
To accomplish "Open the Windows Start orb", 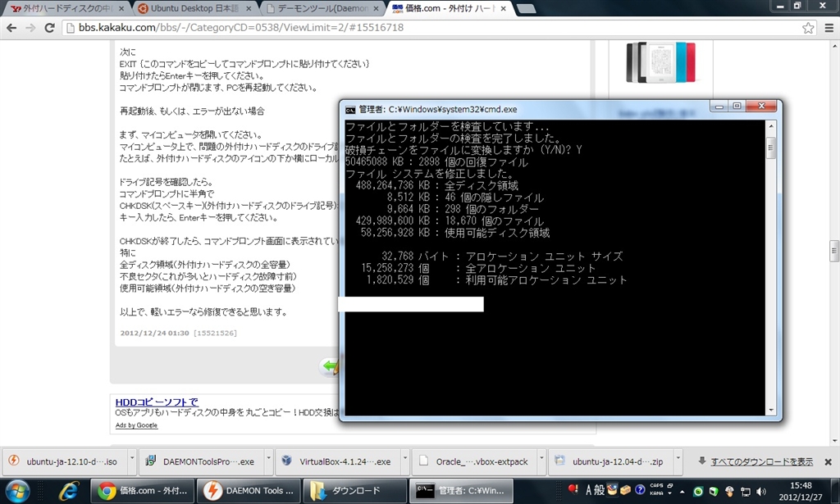I will (17, 491).
